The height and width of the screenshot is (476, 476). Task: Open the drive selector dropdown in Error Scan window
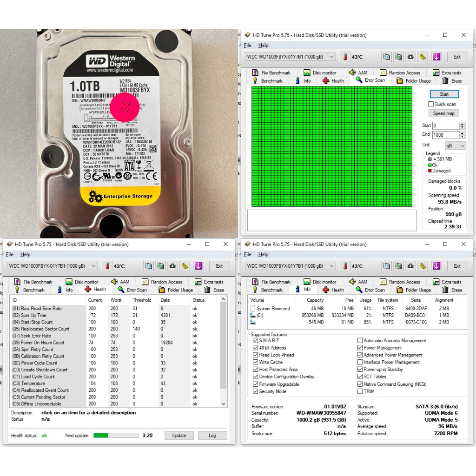pos(290,57)
